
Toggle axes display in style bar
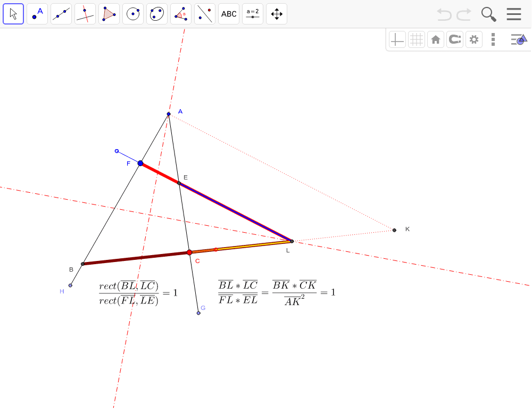tap(397, 40)
